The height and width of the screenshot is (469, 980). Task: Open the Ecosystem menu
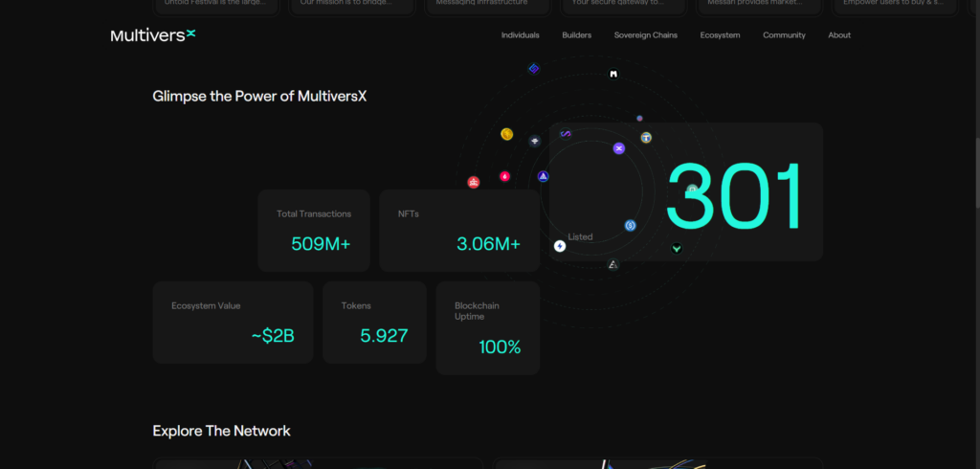pyautogui.click(x=720, y=35)
